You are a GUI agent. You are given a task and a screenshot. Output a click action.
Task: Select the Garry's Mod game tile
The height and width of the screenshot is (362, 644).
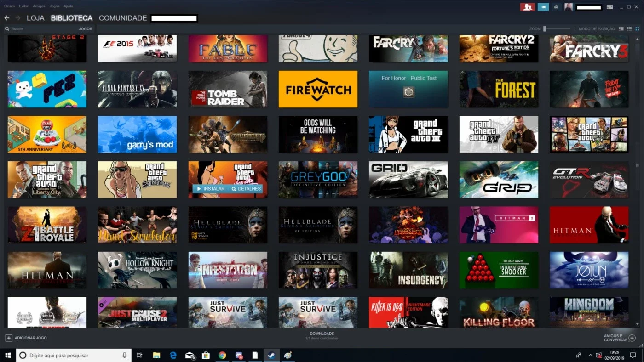[x=137, y=134]
